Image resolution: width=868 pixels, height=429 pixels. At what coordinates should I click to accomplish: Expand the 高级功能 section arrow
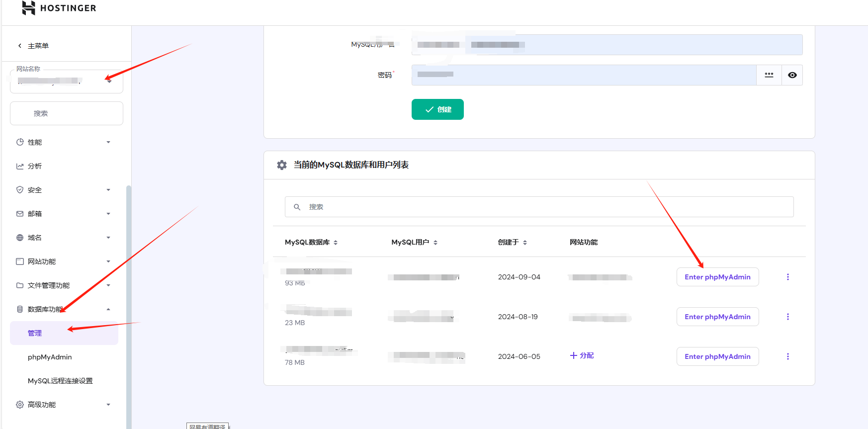(108, 405)
